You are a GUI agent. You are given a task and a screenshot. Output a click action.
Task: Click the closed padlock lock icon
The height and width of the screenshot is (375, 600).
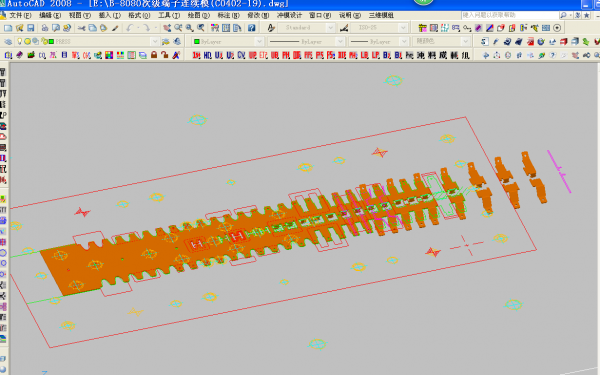click(154, 55)
